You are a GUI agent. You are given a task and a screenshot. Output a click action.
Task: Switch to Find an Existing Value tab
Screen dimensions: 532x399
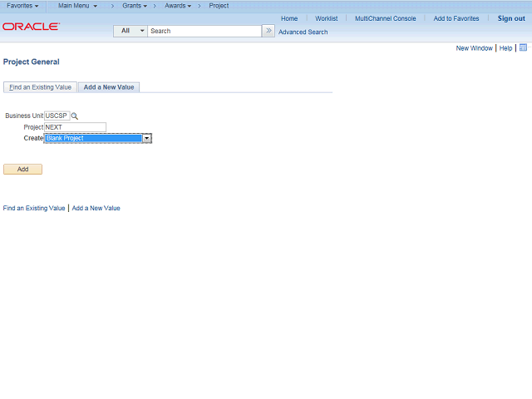point(40,87)
